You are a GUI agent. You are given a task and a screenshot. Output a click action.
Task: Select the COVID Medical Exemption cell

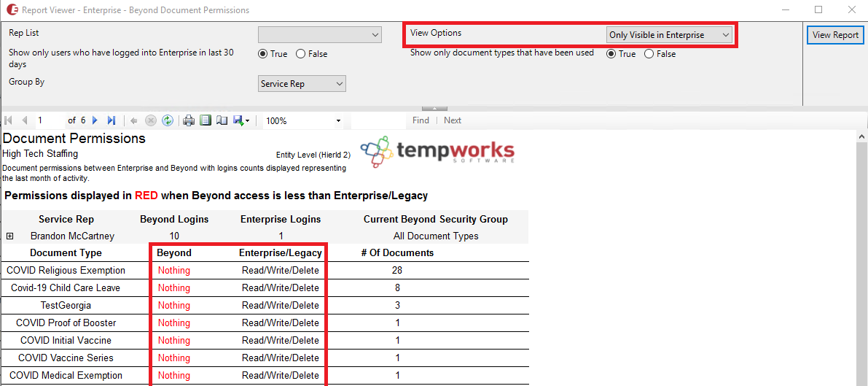click(66, 376)
